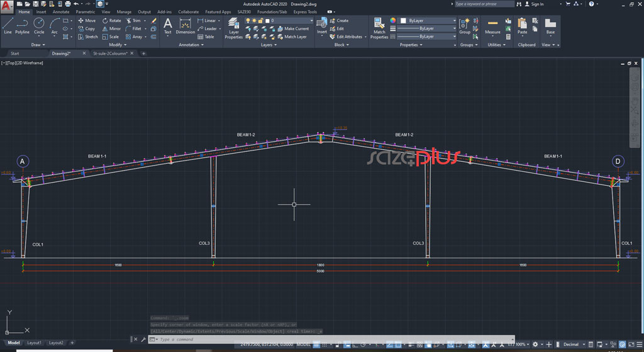Activate the Array command
644x352 pixels.
134,37
